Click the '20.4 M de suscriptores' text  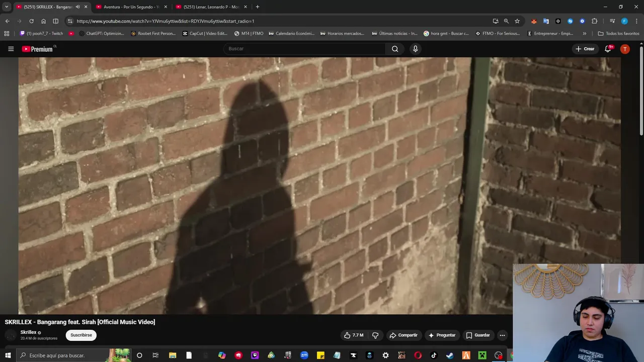coord(39,338)
